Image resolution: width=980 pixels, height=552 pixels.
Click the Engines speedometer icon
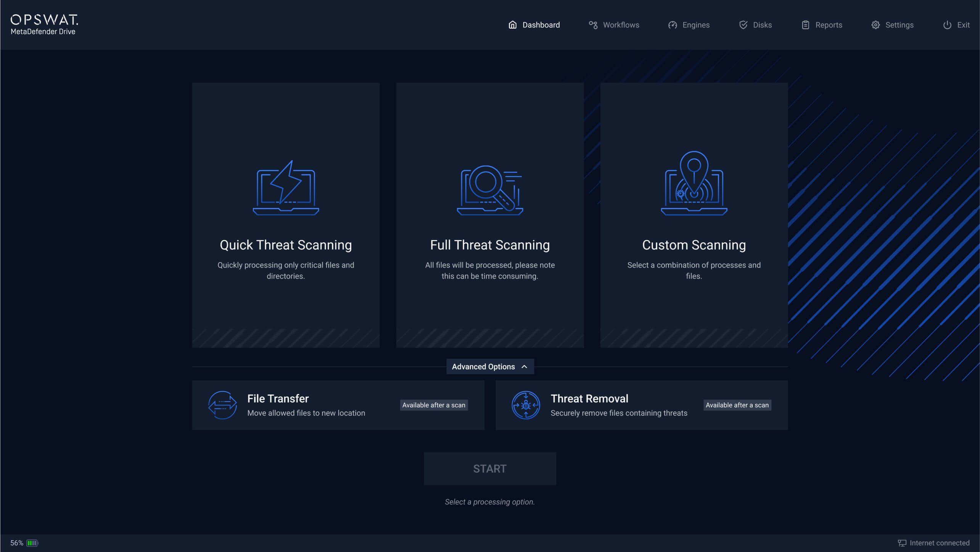673,24
